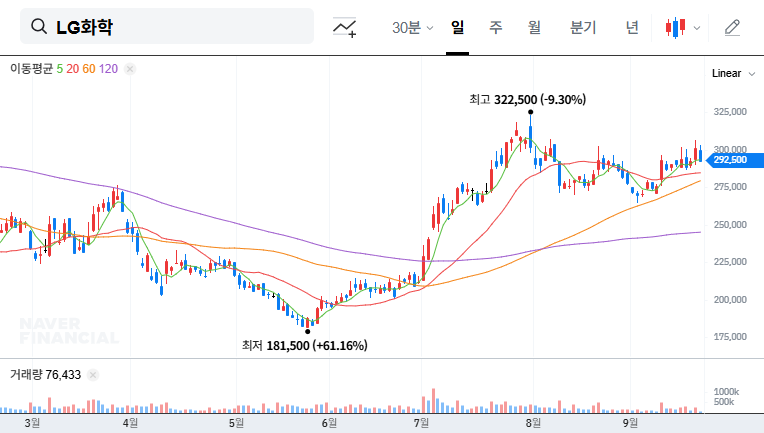764x433 pixels.
Task: Click the search magnifier icon
Action: click(39, 26)
